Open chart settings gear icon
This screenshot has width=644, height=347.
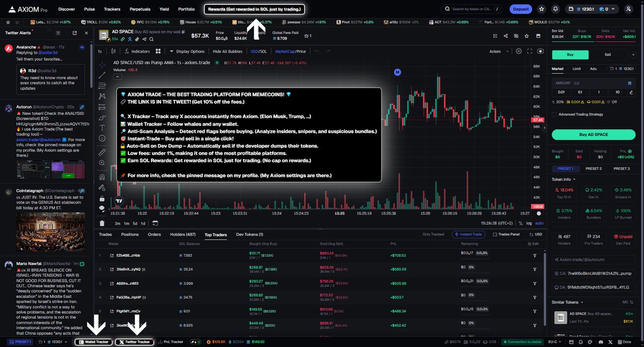tap(518, 51)
